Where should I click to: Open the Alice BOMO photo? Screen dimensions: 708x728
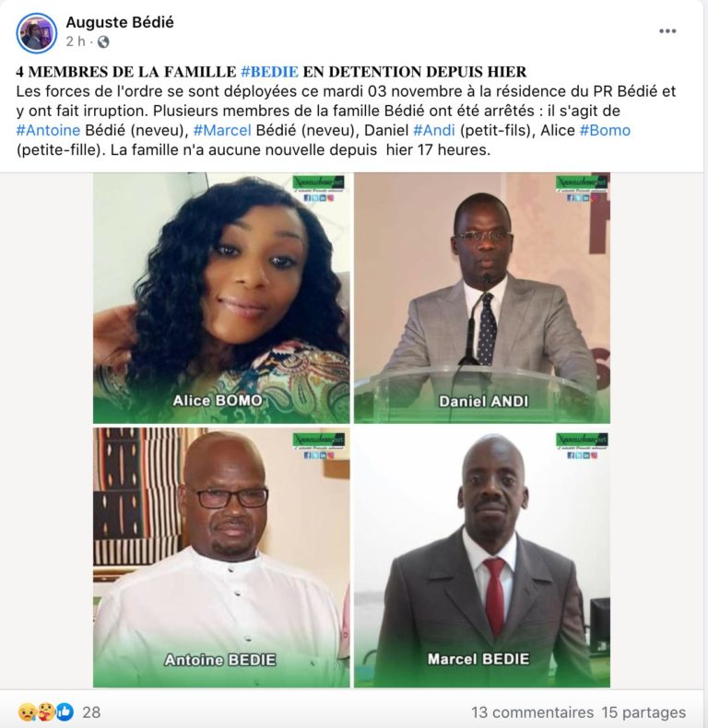tap(221, 298)
